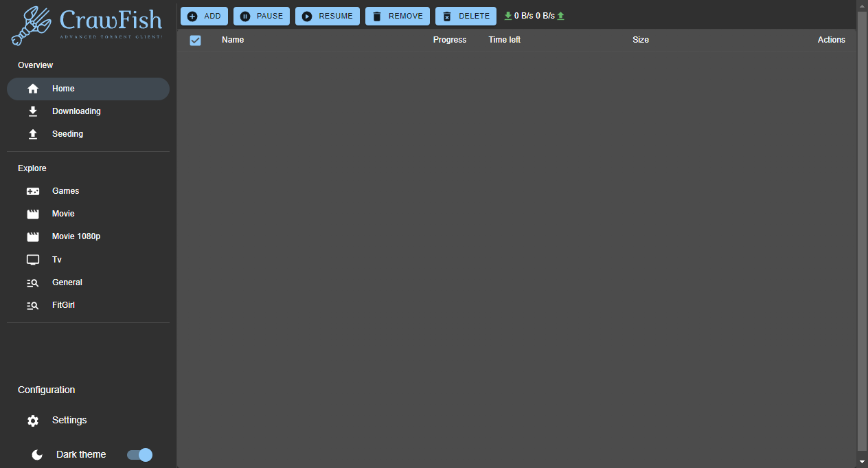Click the clapperboard icon beside Movie
Image resolution: width=868 pixels, height=468 pixels.
33,214
